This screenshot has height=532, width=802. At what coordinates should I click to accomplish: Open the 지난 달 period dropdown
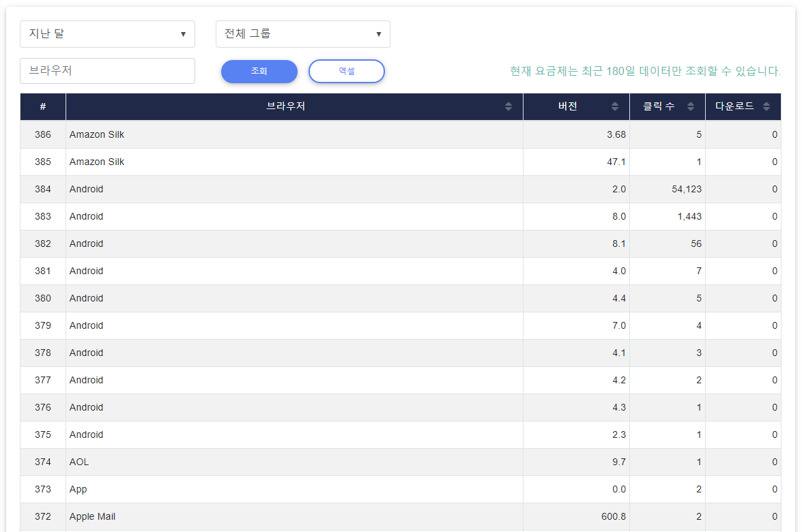pyautogui.click(x=107, y=34)
